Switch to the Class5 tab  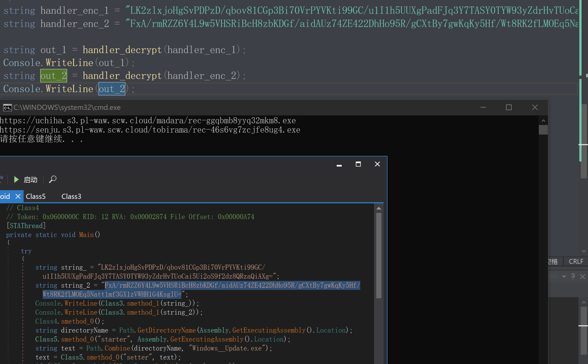tap(36, 196)
